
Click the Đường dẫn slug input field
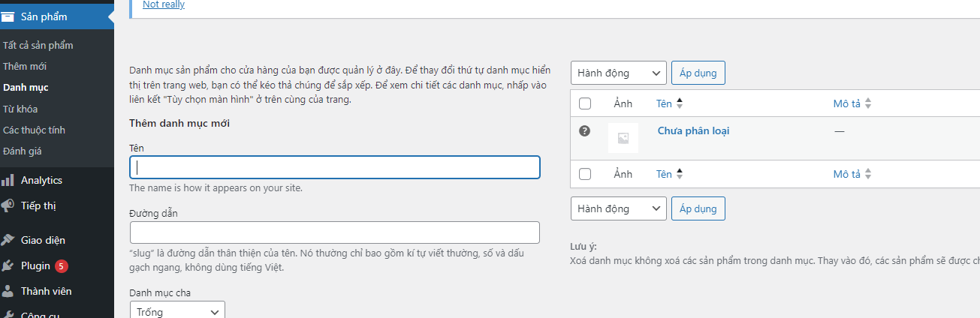pyautogui.click(x=335, y=232)
